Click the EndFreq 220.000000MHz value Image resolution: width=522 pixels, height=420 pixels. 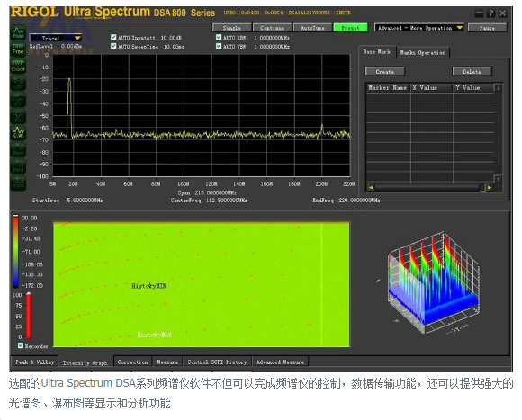[x=359, y=201]
